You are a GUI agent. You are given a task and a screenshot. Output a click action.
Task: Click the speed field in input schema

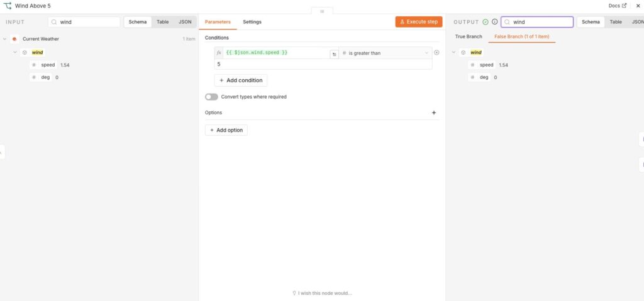click(x=43, y=65)
